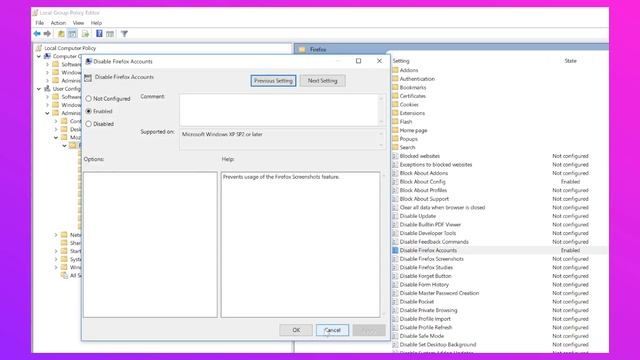Viewport: 640px width, 360px height.
Task: Select the Disable Firefox Screenshots row
Action: pos(499,259)
